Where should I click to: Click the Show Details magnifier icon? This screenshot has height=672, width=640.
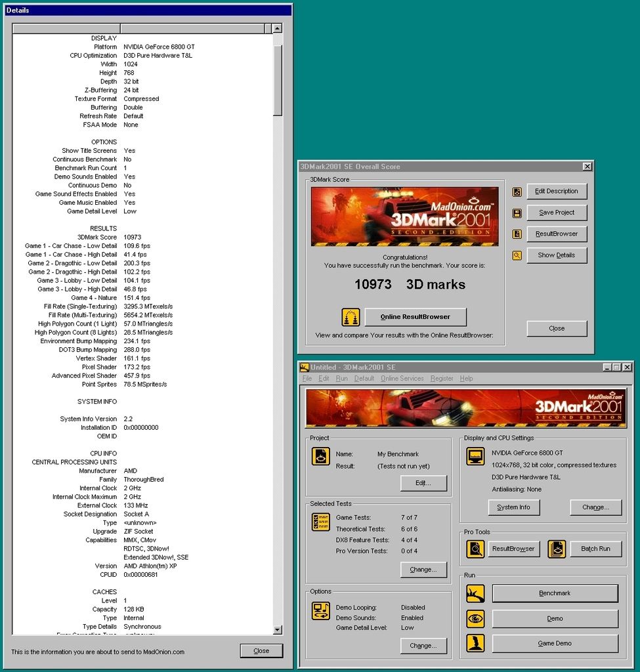pos(517,255)
